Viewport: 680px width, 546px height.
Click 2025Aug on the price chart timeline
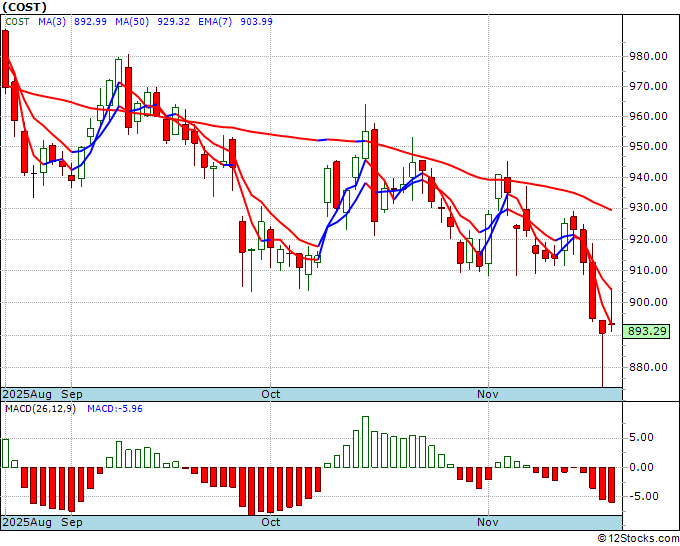click(x=27, y=395)
